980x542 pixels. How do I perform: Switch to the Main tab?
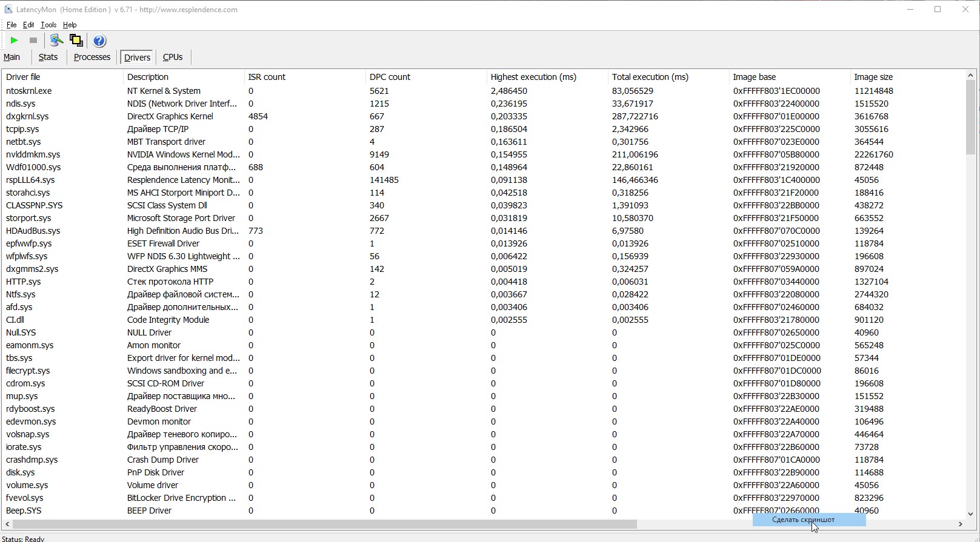[x=12, y=57]
